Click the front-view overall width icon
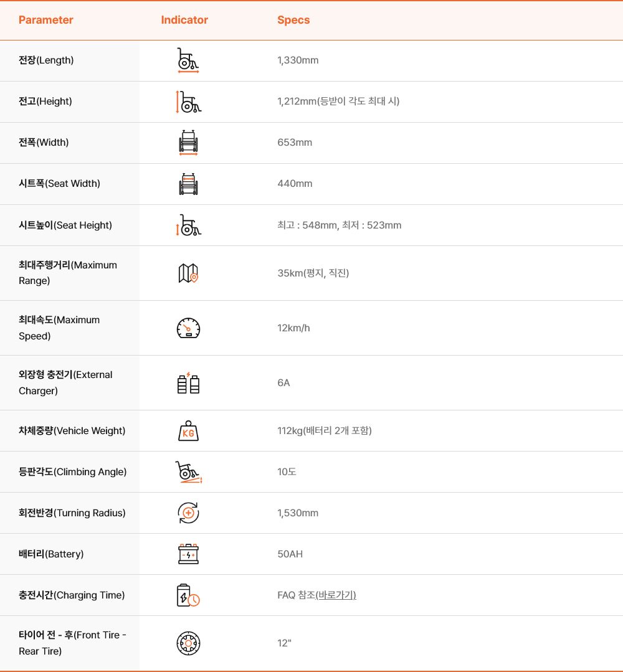Screen dimensions: 623x672 (188, 143)
